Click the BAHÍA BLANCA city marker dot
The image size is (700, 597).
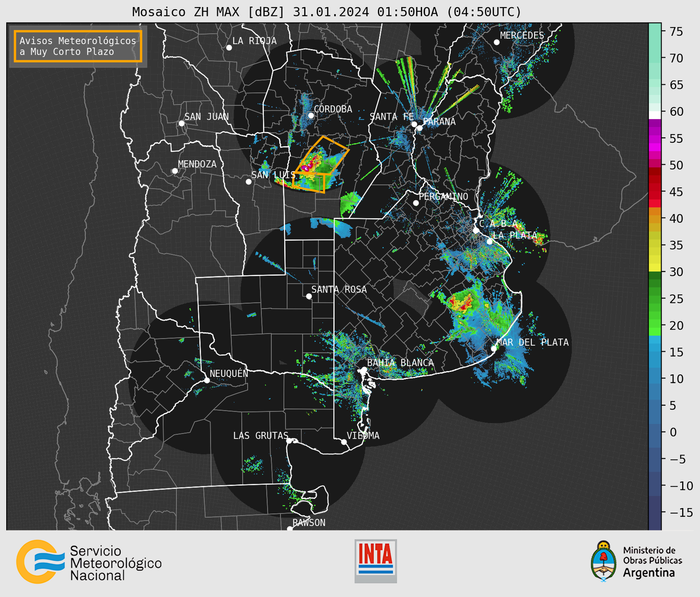[x=364, y=369]
